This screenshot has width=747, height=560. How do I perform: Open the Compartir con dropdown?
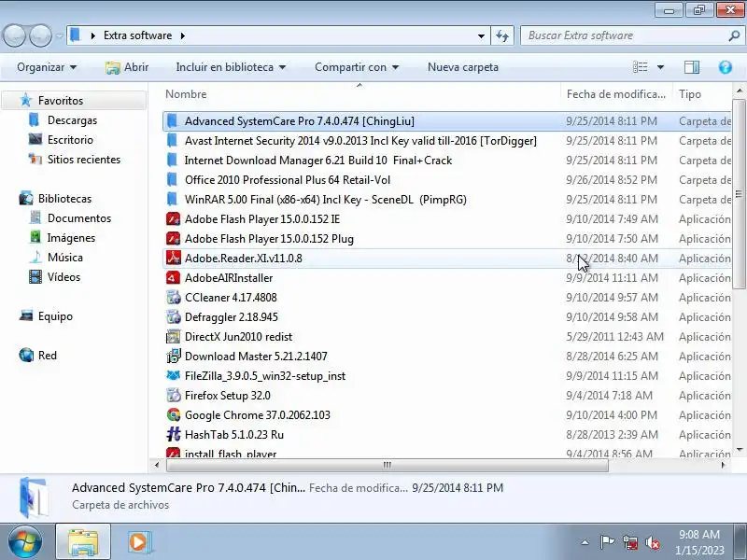tap(357, 67)
